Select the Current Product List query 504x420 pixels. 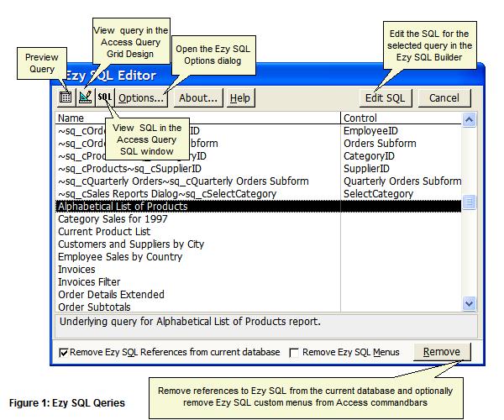point(104,231)
